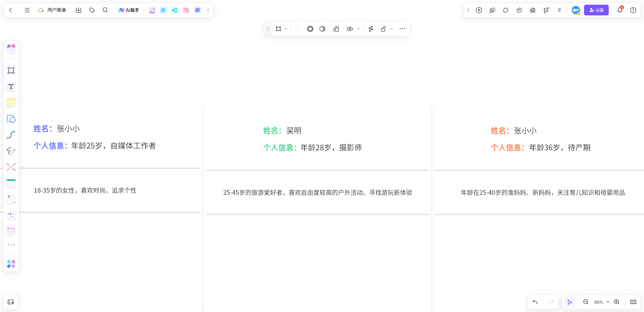Start presentation with the play icon

click(x=479, y=10)
